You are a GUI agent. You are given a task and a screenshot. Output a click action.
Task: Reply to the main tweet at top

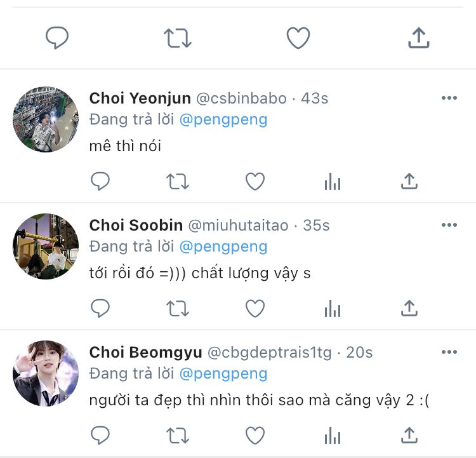click(x=57, y=38)
